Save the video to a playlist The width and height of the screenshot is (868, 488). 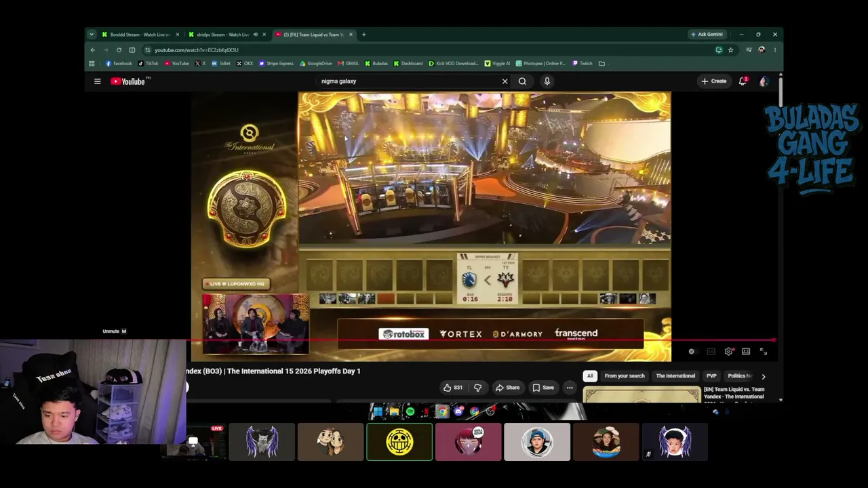[x=543, y=388]
